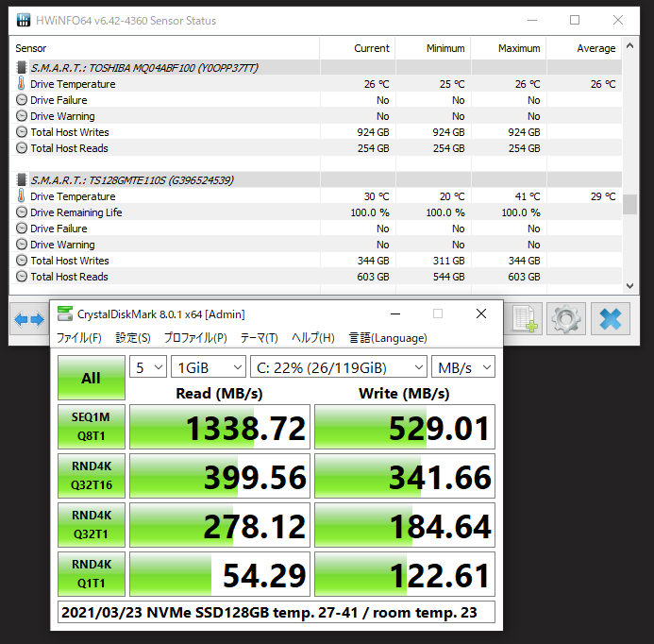Viewport: 654px width, 644px height.
Task: Close the CrystalDiskMark window
Action: tap(481, 314)
